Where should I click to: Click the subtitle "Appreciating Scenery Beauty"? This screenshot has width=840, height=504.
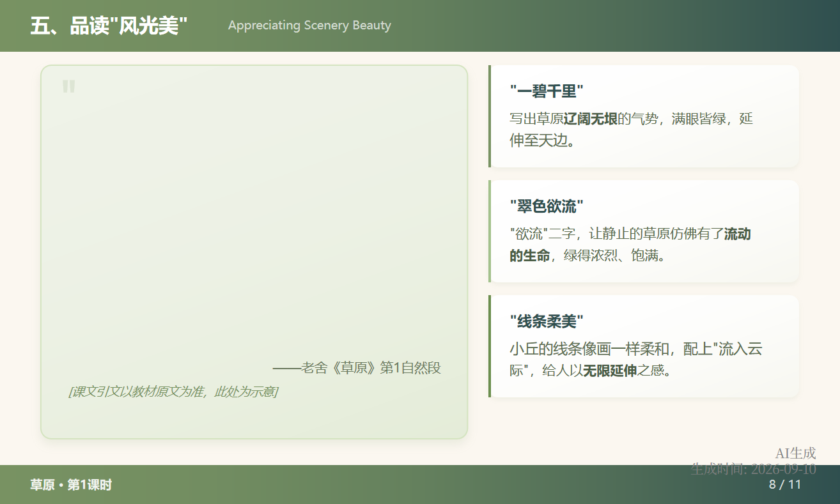coord(309,26)
